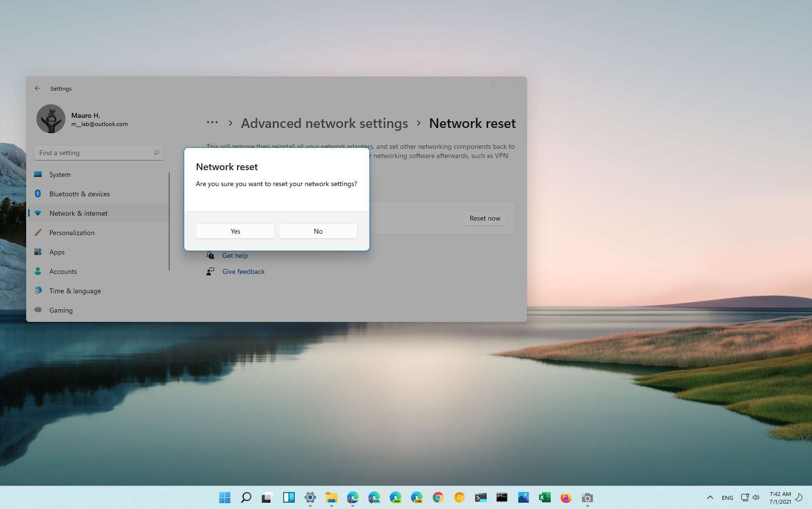Expand the breadcrumb ellipsis menu

point(212,123)
